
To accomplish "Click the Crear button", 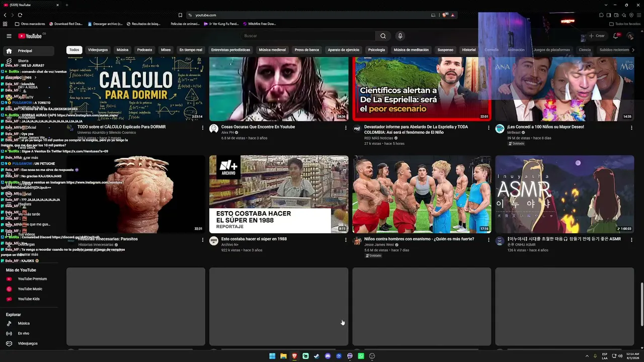I will point(597,36).
